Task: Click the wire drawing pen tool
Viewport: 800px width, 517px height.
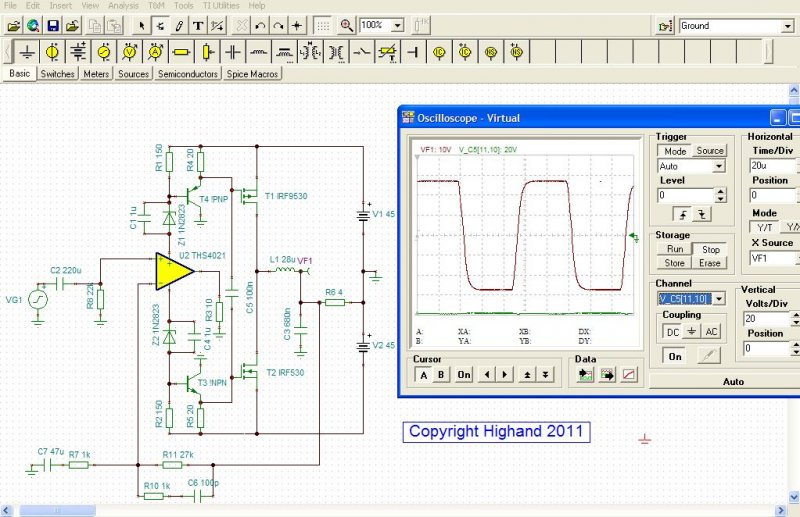Action: click(x=179, y=26)
